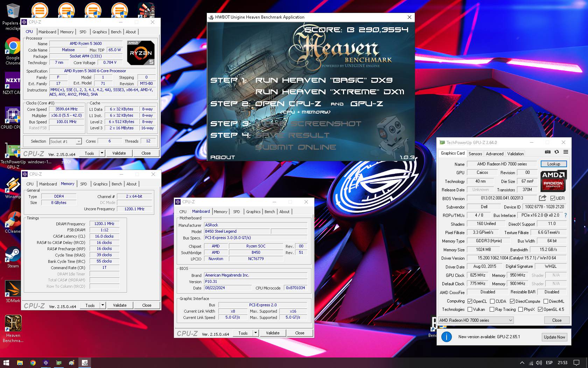
Task: Open the notification center icon
Action: 576,363
